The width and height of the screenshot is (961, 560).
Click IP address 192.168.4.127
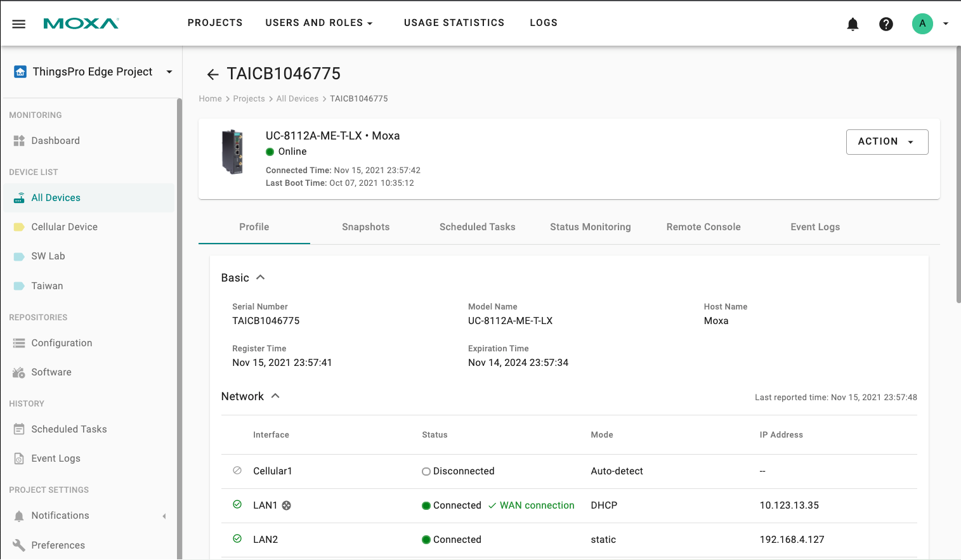[792, 540]
